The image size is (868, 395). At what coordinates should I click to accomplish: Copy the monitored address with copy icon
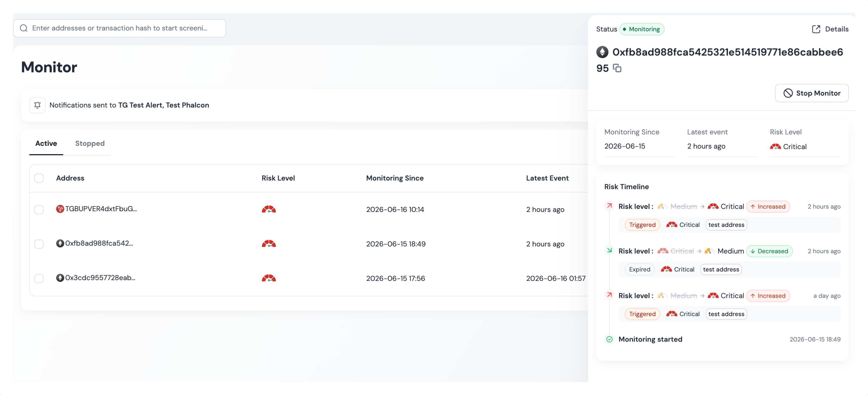point(617,68)
